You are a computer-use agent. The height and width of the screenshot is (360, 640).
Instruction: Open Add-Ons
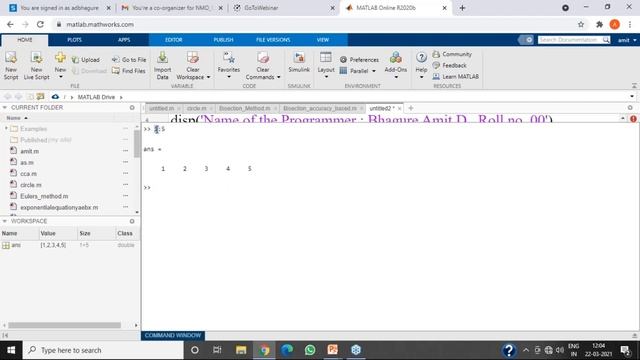point(396,65)
